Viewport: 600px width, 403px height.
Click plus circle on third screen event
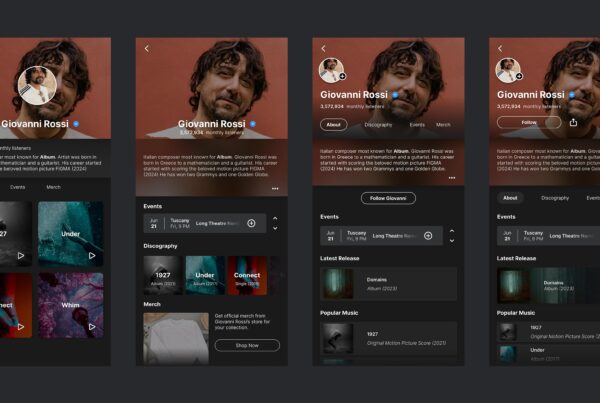428,235
